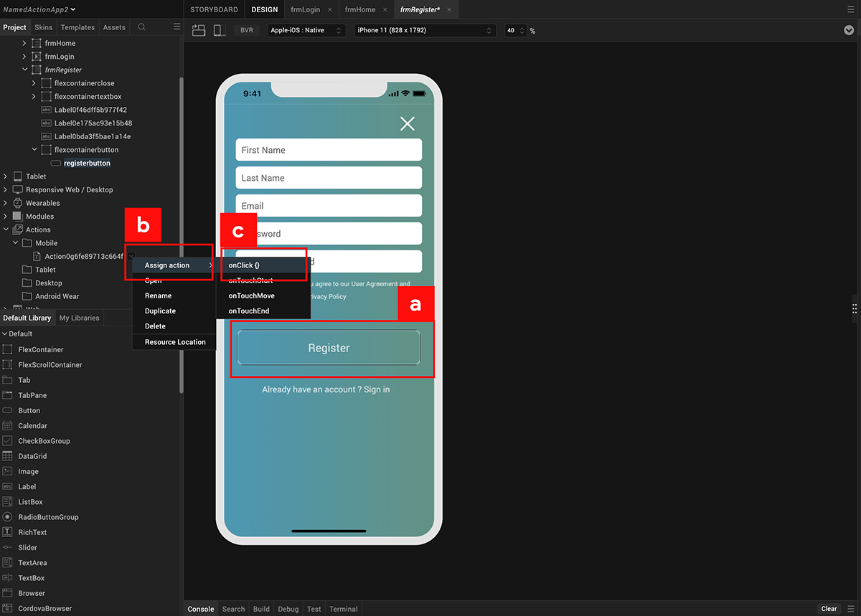Expand the flexcontainertextbox tree node
Image resolution: width=861 pixels, height=616 pixels.
[x=34, y=97]
